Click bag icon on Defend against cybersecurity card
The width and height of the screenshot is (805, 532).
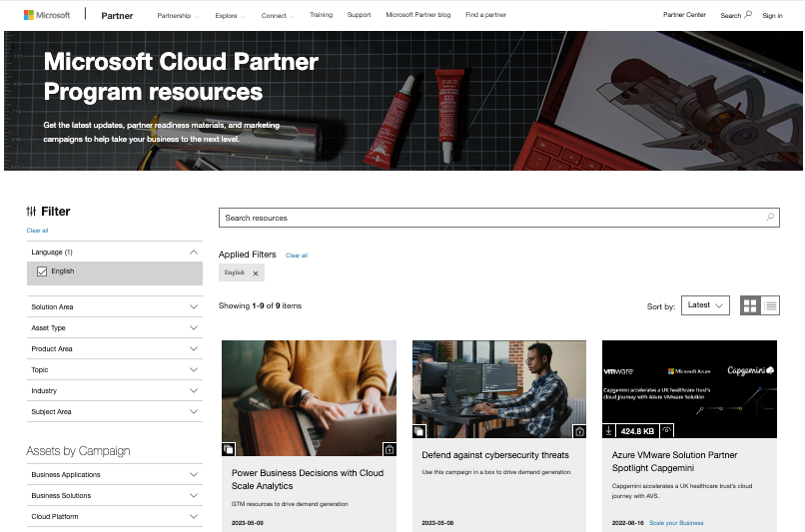[x=579, y=431]
